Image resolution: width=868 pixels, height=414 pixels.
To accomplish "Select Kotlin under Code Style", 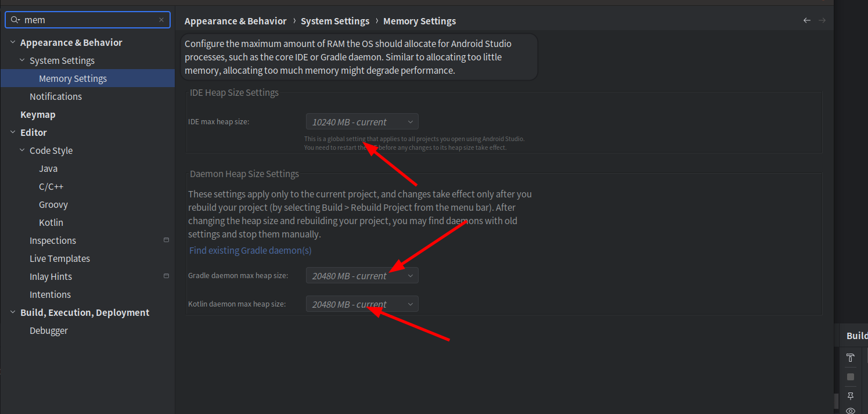I will pos(51,222).
